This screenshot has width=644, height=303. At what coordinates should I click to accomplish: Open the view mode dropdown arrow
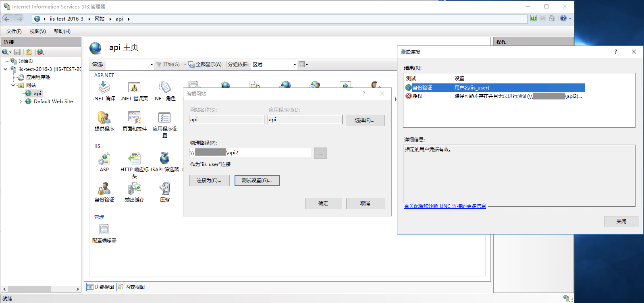pos(307,64)
